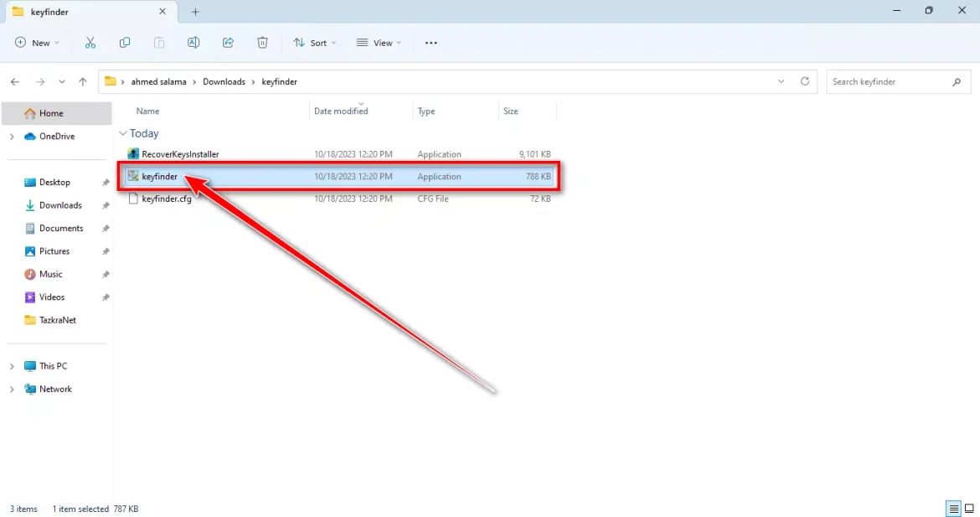
Task: Click the 9,101 KB size cell
Action: [534, 154]
